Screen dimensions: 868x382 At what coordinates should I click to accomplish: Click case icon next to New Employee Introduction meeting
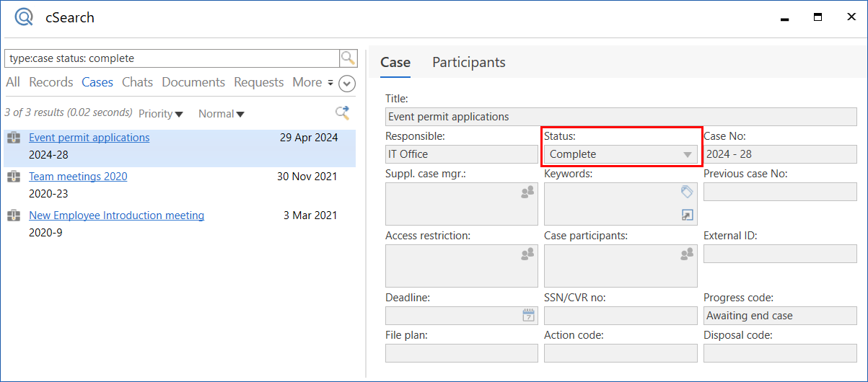coord(14,216)
